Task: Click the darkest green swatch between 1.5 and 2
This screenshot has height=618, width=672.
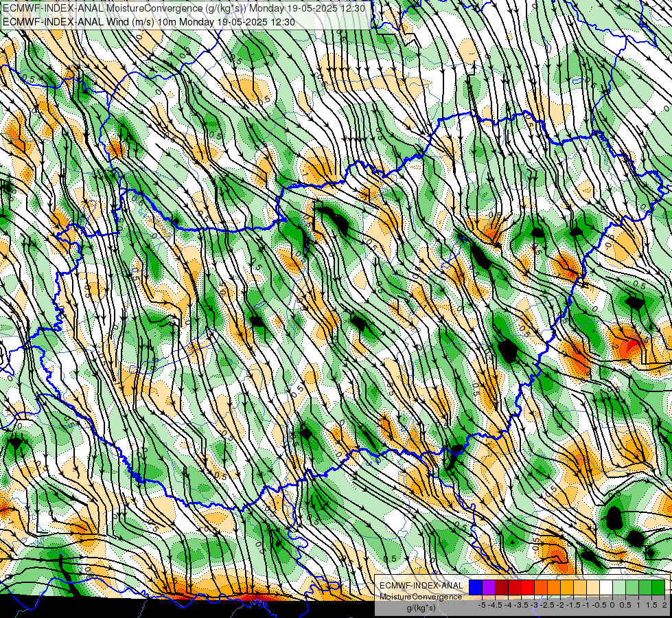Action: pos(658,587)
